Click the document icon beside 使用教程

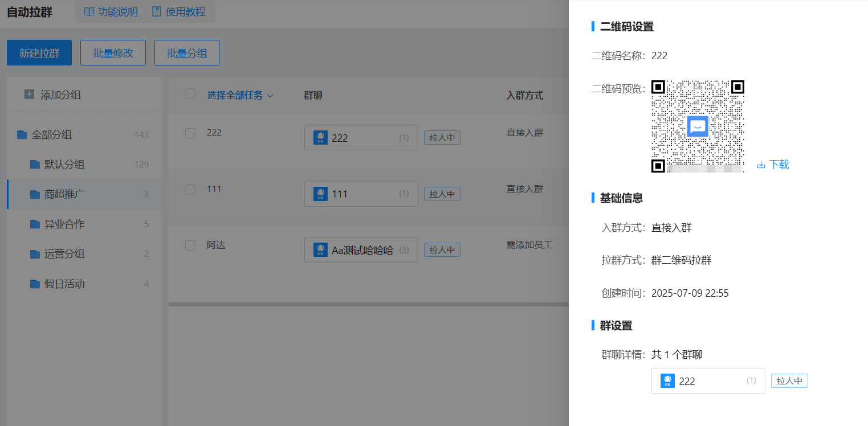(157, 12)
